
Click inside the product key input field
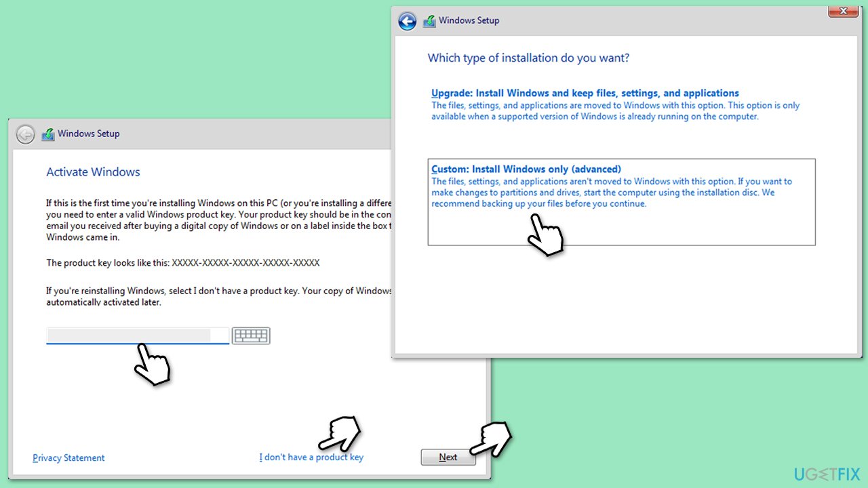coord(138,335)
